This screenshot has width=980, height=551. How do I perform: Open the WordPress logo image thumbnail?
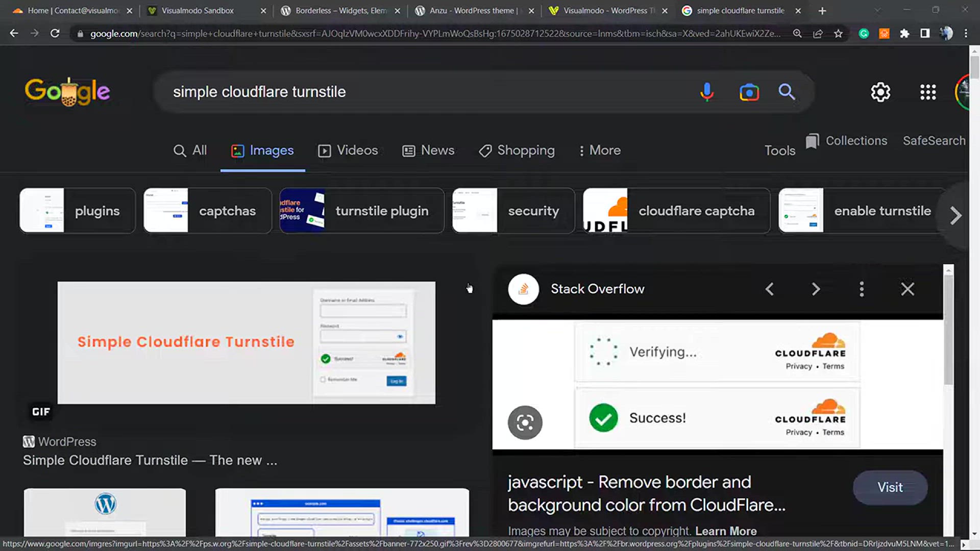(x=105, y=512)
